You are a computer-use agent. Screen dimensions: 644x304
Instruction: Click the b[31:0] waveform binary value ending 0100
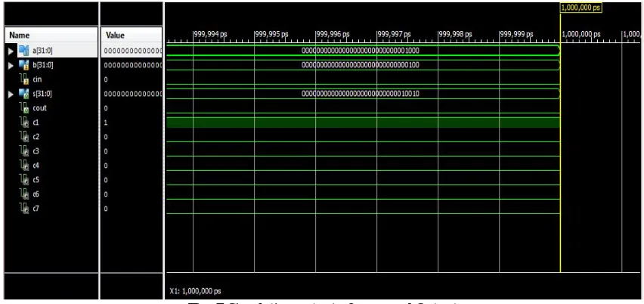(361, 65)
